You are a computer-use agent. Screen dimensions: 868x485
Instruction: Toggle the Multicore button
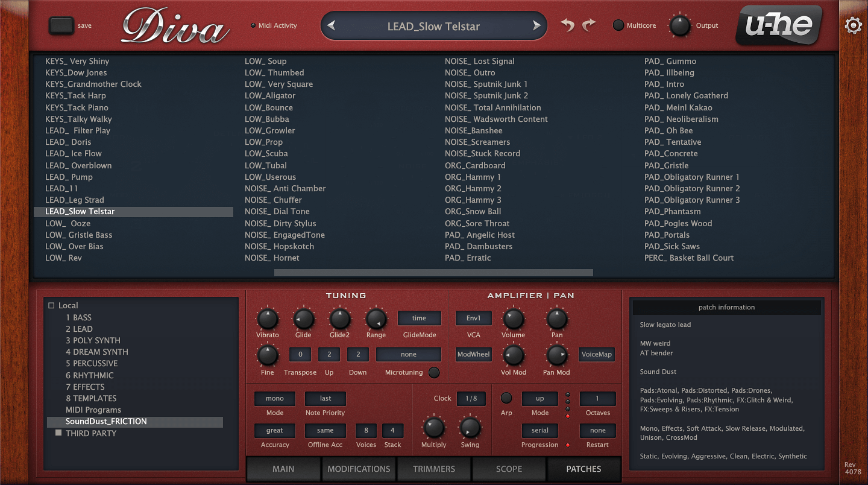[618, 25]
